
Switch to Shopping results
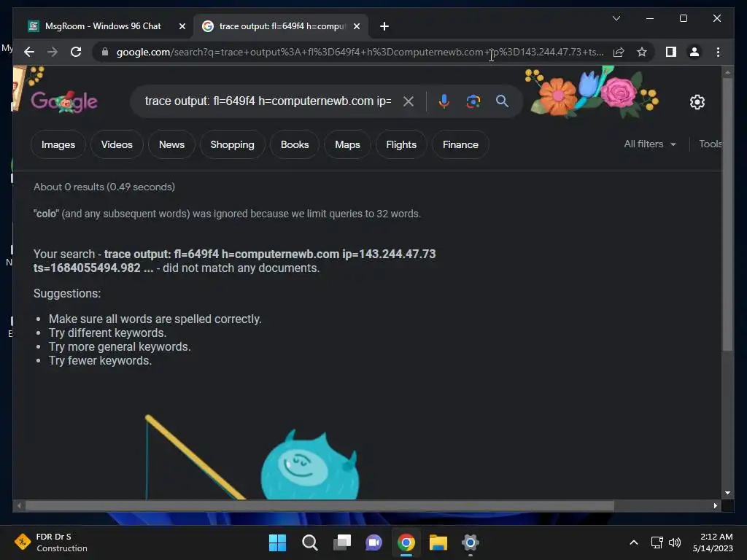click(x=232, y=144)
